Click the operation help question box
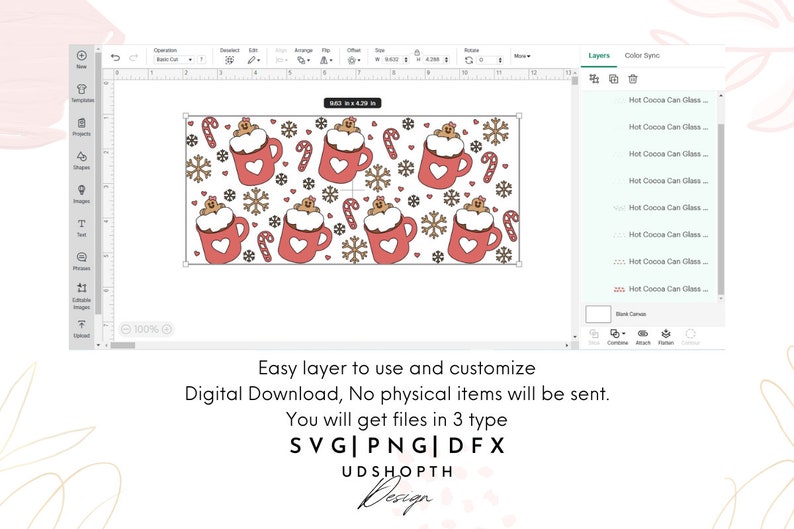 pyautogui.click(x=201, y=60)
